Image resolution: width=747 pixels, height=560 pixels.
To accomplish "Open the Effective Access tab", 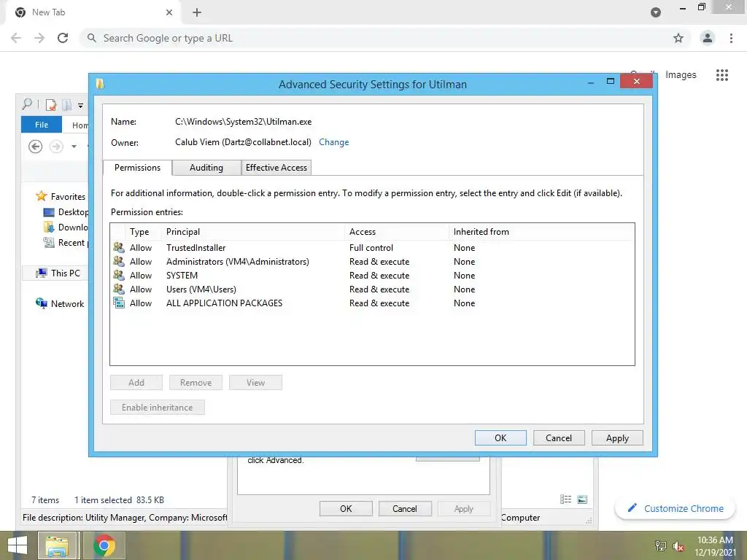I will pyautogui.click(x=276, y=168).
